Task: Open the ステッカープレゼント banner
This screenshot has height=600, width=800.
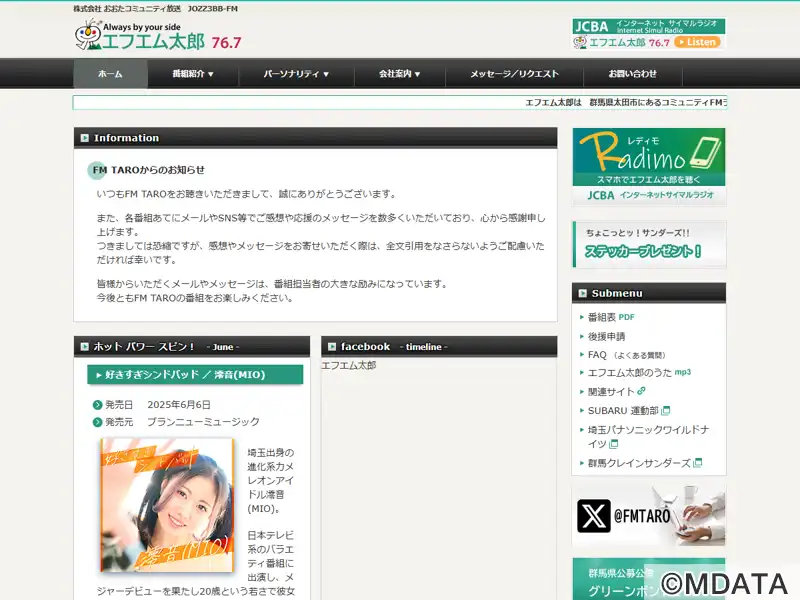Action: (649, 244)
